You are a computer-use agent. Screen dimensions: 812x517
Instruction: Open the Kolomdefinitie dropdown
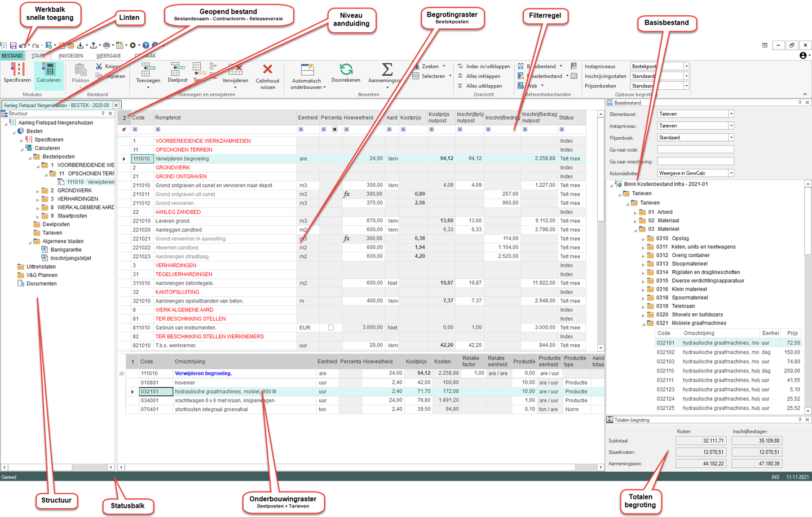click(731, 173)
